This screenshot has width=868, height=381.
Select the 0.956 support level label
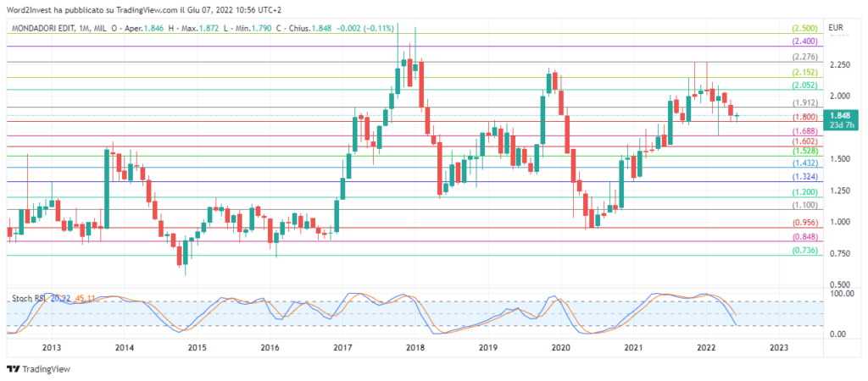coord(804,222)
